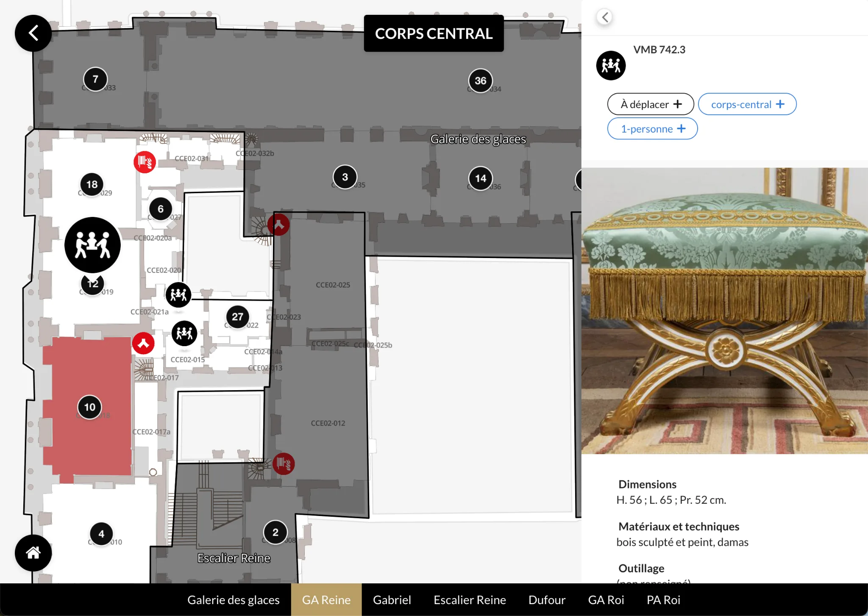868x616 pixels.
Task: Expand cluster marker 10 in red room
Action: (x=90, y=407)
